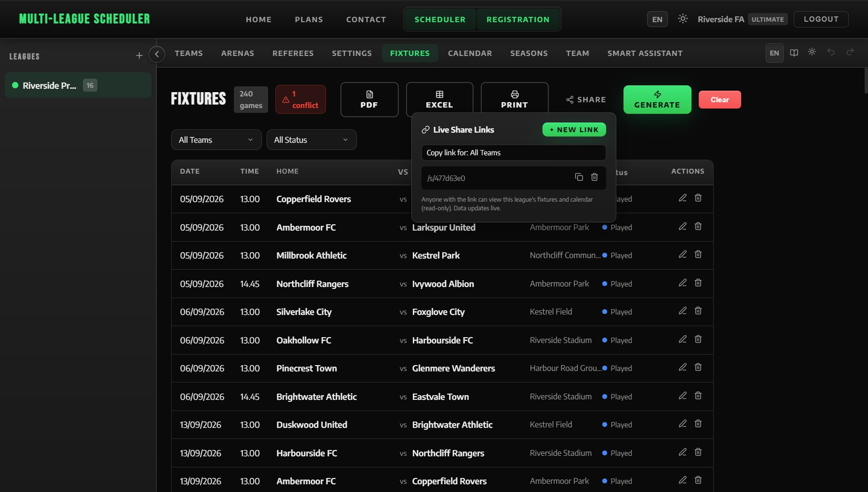Delete the Oakhollow FC vs Harbourside FC fixture
The height and width of the screenshot is (492, 868).
(x=698, y=340)
